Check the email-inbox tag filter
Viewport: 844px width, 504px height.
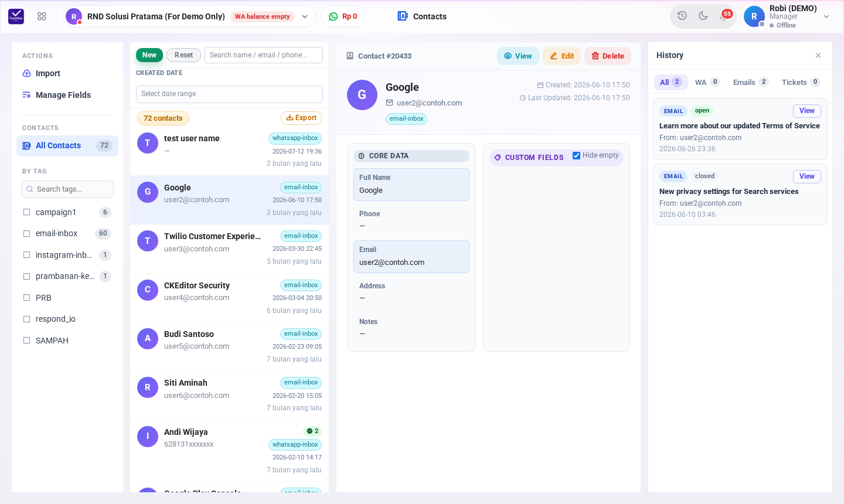click(26, 233)
